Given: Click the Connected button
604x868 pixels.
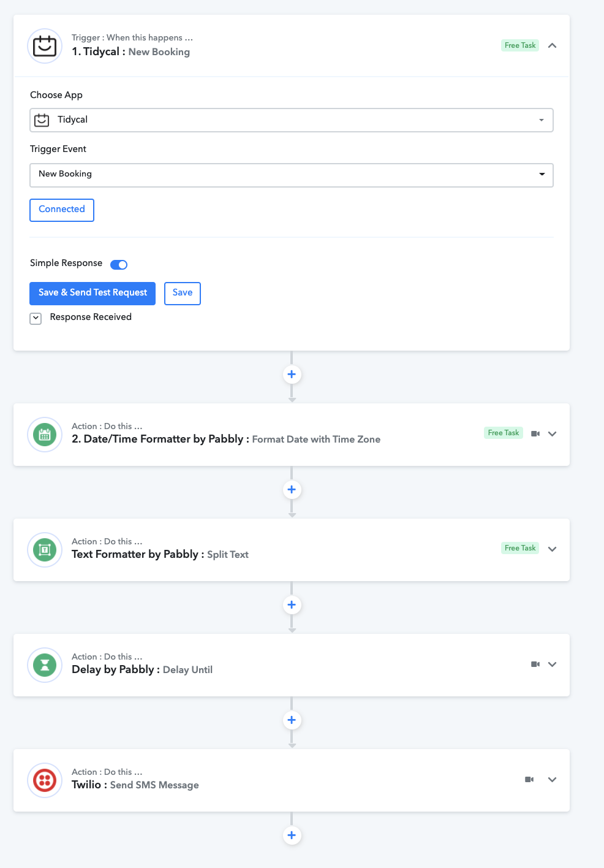Looking at the screenshot, I should click(62, 210).
